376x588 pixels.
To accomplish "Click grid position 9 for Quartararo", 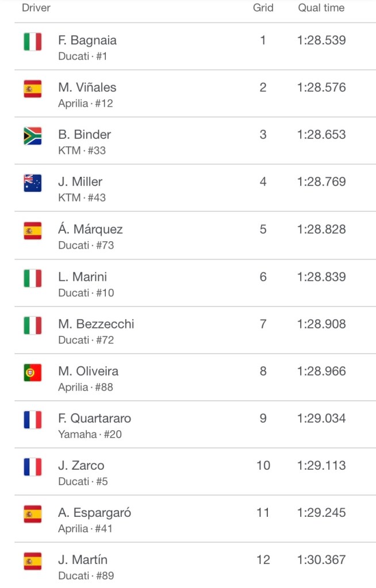I will tap(263, 419).
